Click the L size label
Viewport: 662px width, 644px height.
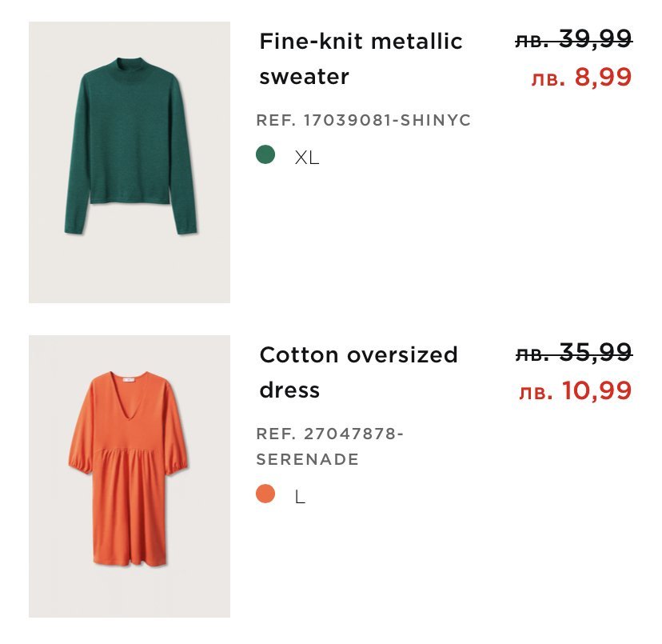point(301,497)
